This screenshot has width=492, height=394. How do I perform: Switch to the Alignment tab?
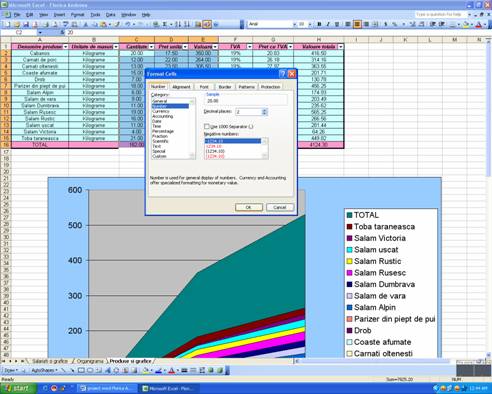pyautogui.click(x=181, y=87)
